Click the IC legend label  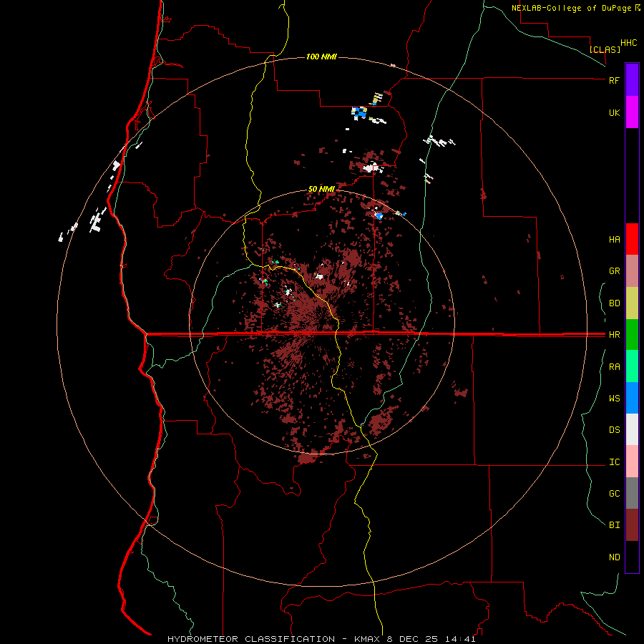614,462
